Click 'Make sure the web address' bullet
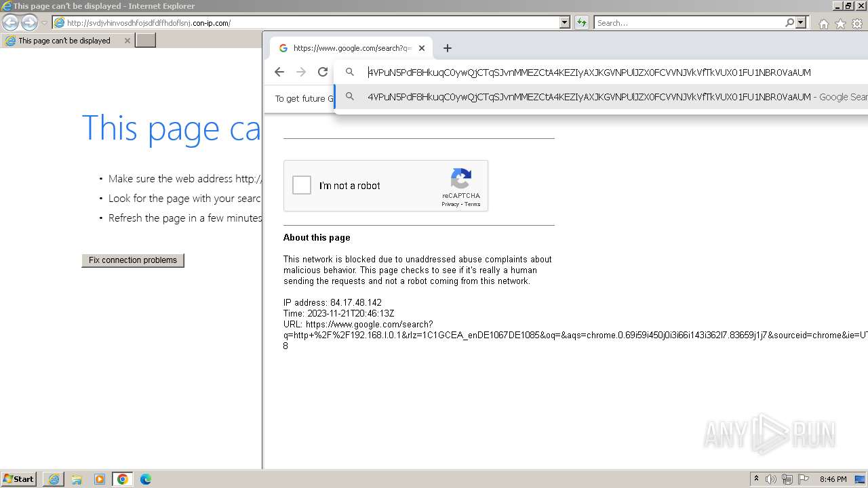Image resolution: width=868 pixels, height=488 pixels. 184,179
